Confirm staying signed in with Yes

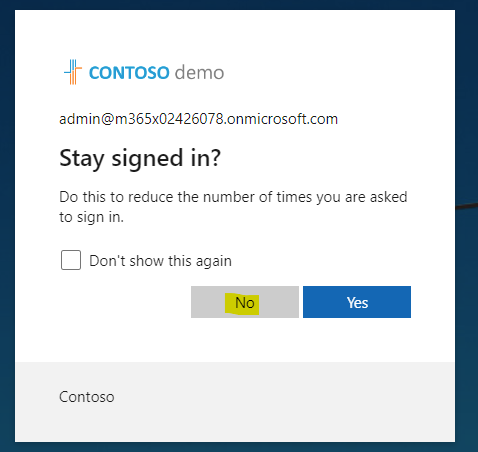(357, 302)
